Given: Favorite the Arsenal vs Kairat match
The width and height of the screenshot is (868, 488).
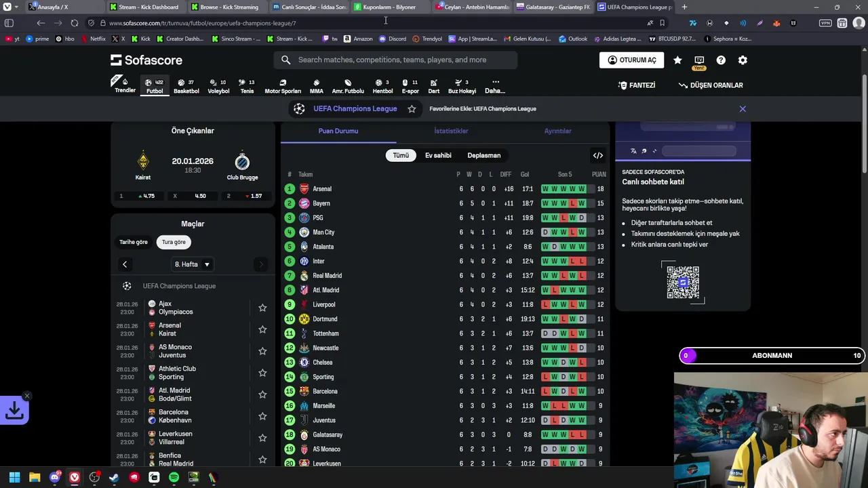Looking at the screenshot, I should click(262, 329).
